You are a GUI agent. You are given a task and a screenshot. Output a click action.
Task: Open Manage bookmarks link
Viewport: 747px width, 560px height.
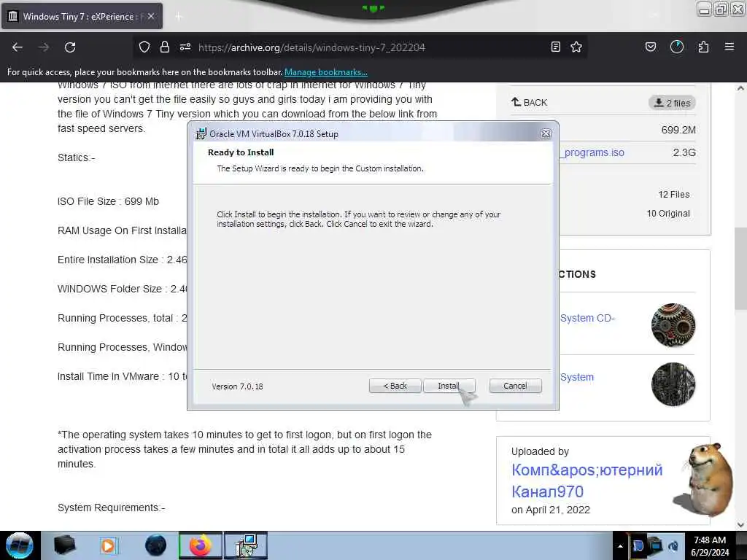click(x=326, y=72)
